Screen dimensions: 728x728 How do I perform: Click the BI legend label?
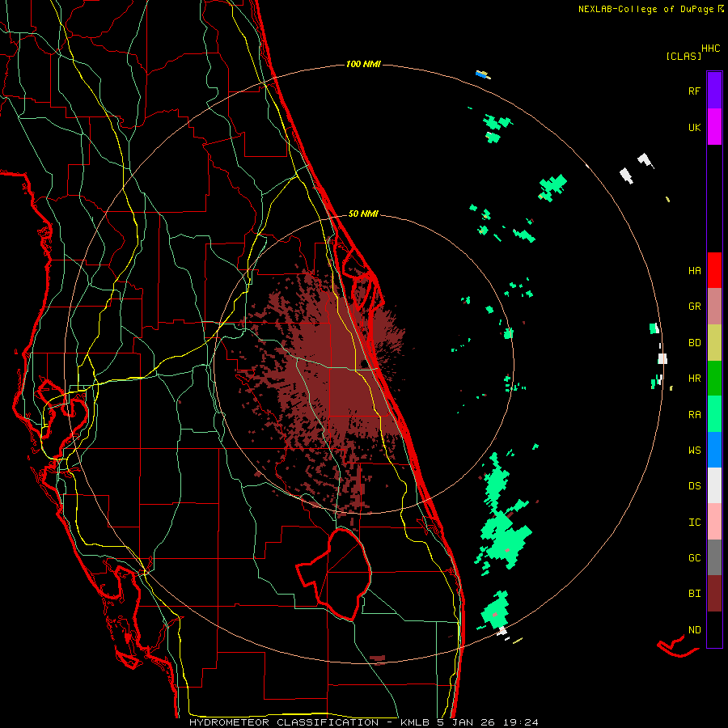tap(694, 594)
